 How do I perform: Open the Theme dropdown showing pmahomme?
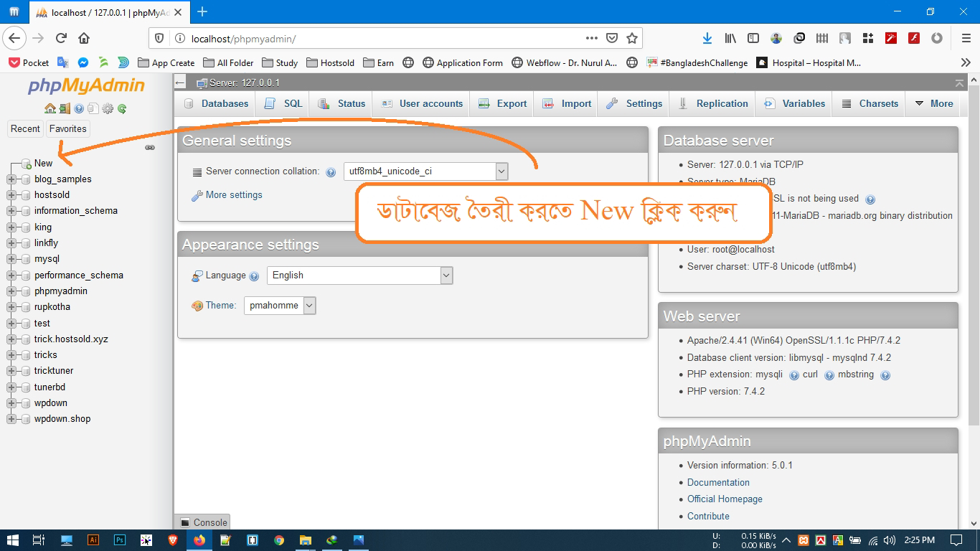280,306
